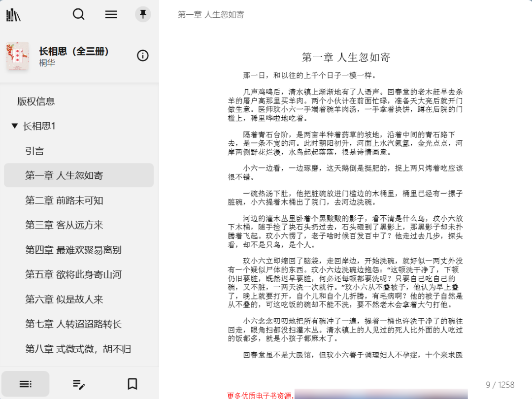This screenshot has width=532, height=399.
Task: Click the large chapter heading in the page
Action: [346, 57]
